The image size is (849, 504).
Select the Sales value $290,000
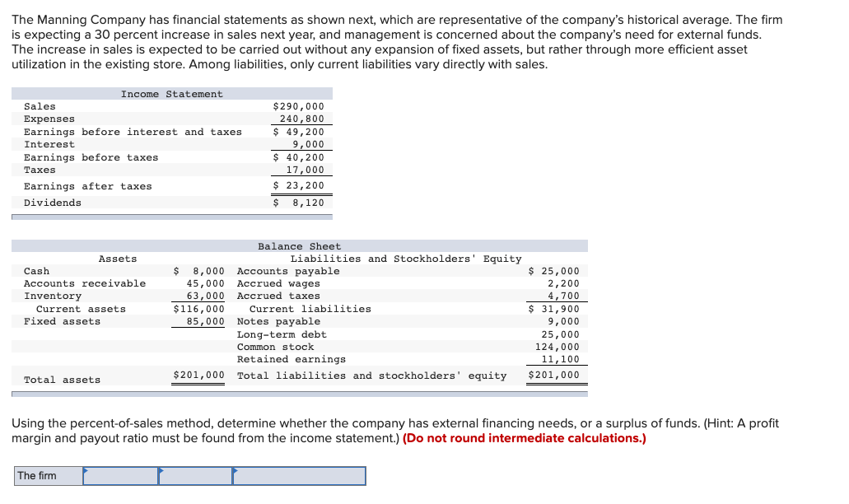[298, 106]
